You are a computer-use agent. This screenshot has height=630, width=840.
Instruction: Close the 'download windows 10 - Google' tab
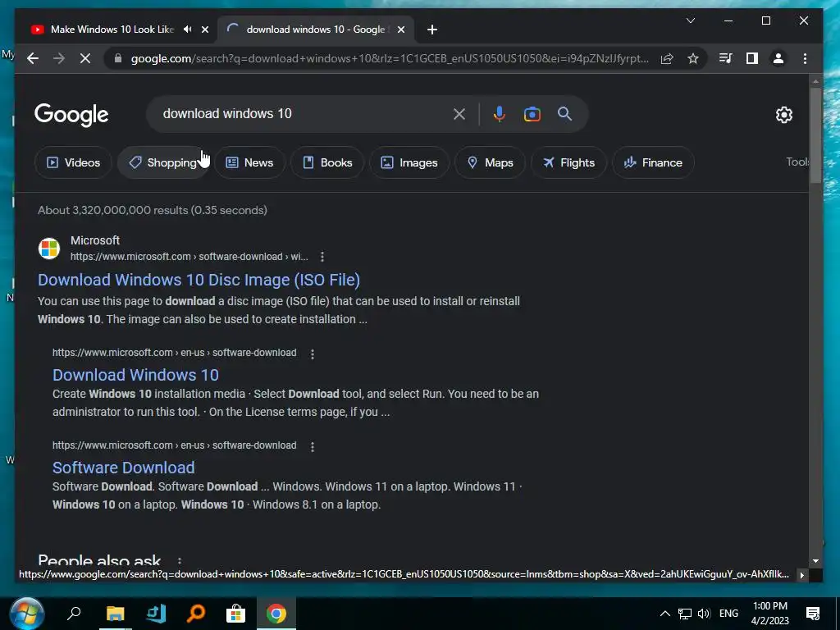400,30
